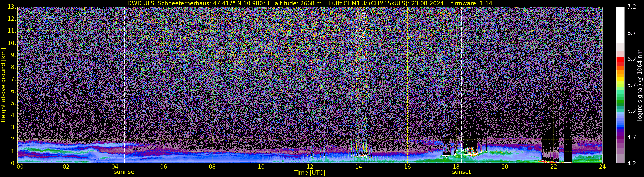Click the y-axis height label '1.'
This screenshot has width=644, height=177.
click(13, 151)
